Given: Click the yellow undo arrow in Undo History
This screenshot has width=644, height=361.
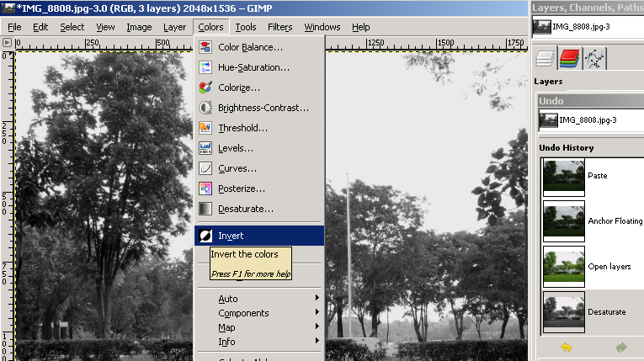Looking at the screenshot, I should coord(567,348).
